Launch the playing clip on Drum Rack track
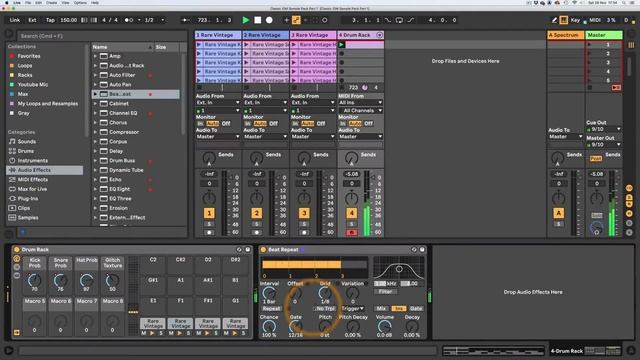640x360 pixels. pos(342,44)
